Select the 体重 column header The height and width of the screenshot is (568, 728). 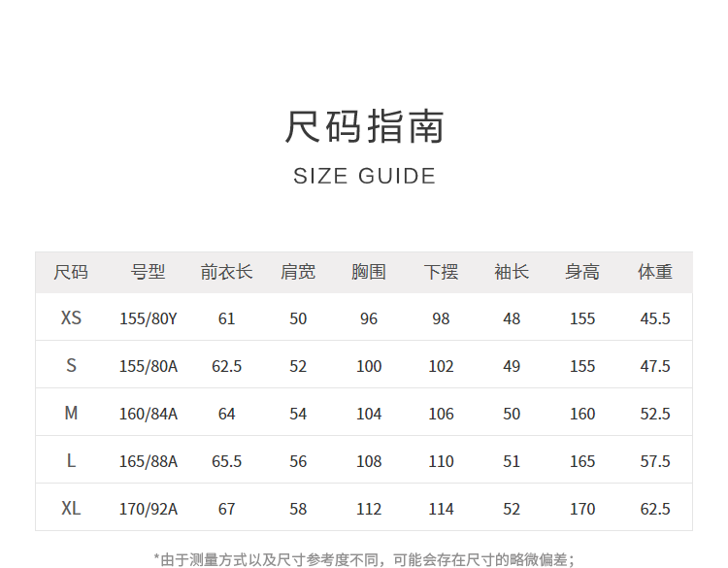pyautogui.click(x=655, y=272)
